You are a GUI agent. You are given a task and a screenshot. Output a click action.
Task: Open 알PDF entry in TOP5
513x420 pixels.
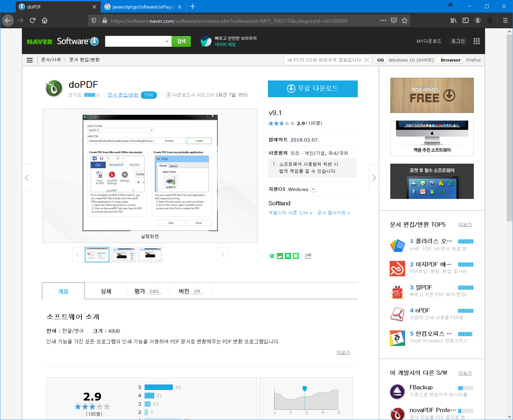(x=431, y=291)
